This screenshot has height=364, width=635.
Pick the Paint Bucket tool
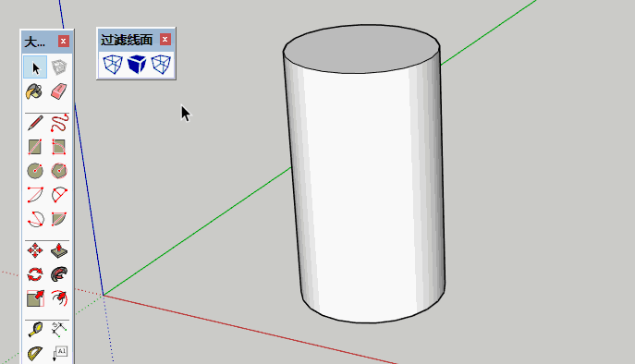[35, 91]
